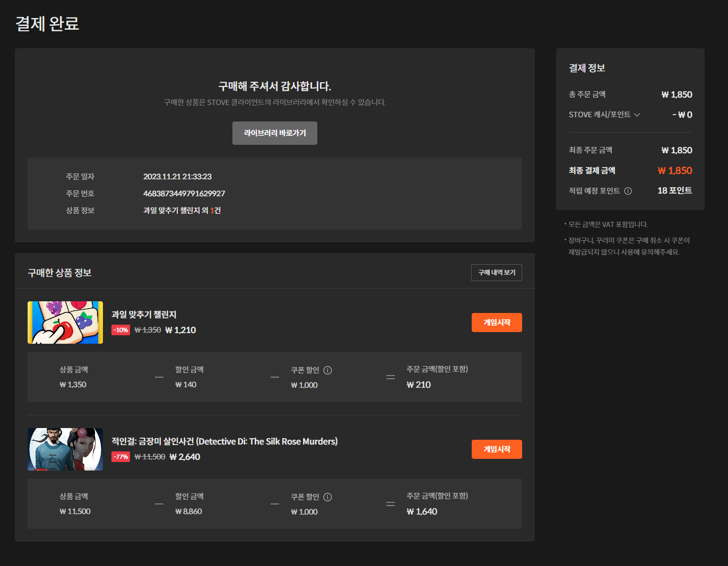This screenshot has width=728, height=566.
Task: Open Detective Di game thumbnail
Action: [65, 449]
